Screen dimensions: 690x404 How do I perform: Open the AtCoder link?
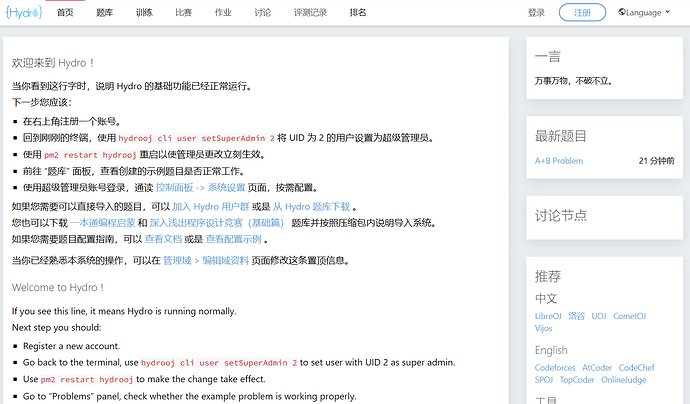tap(597, 368)
